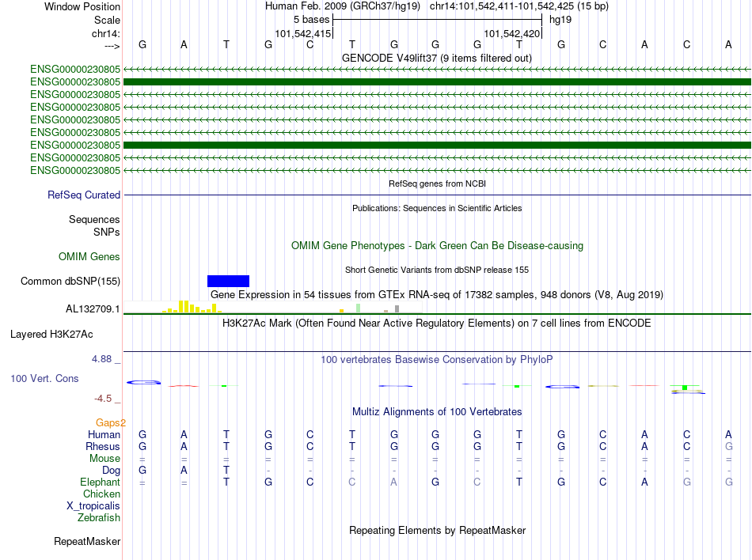Screen dimensions: 752x560
Task: Open the Publications: Sequences in Scientific Articles title
Action: tap(437, 208)
